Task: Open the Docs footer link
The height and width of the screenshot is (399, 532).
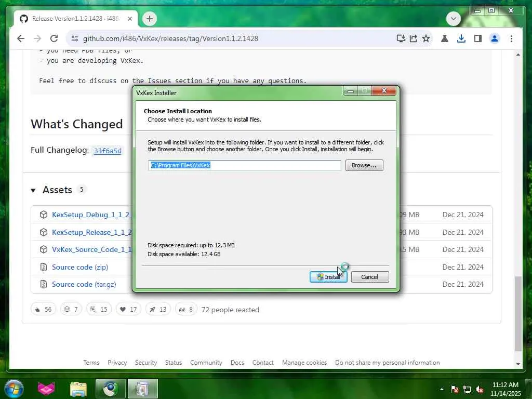Action: point(237,363)
